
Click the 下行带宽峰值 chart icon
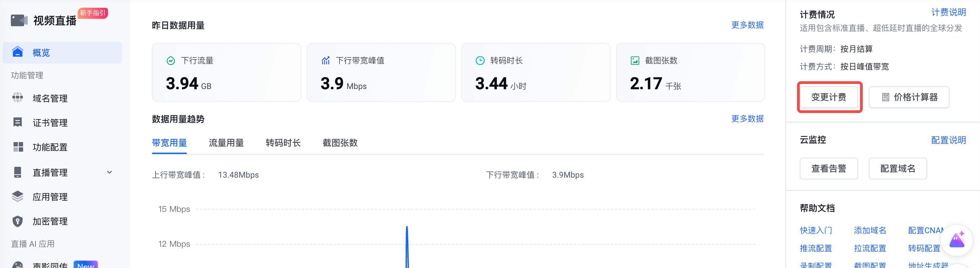[x=326, y=61]
